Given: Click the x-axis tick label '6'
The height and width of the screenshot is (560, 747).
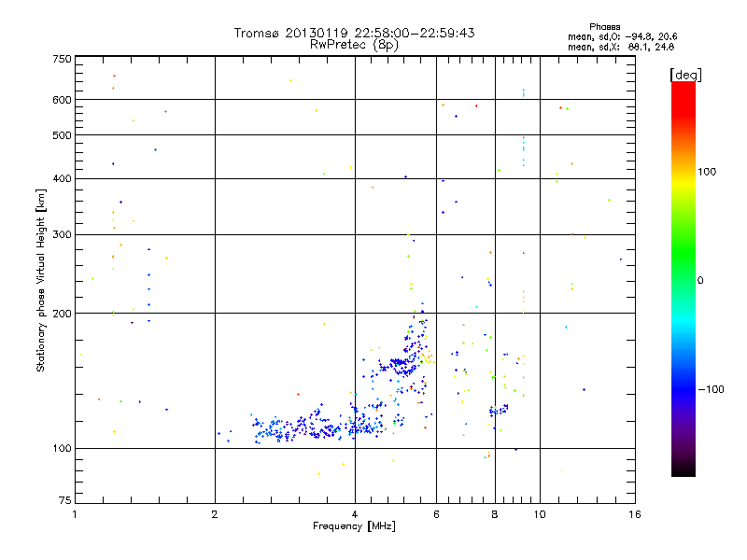Looking at the screenshot, I should [x=436, y=514].
